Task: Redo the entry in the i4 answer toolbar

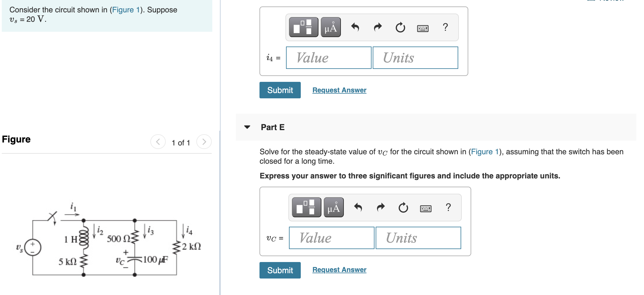Action: click(377, 27)
